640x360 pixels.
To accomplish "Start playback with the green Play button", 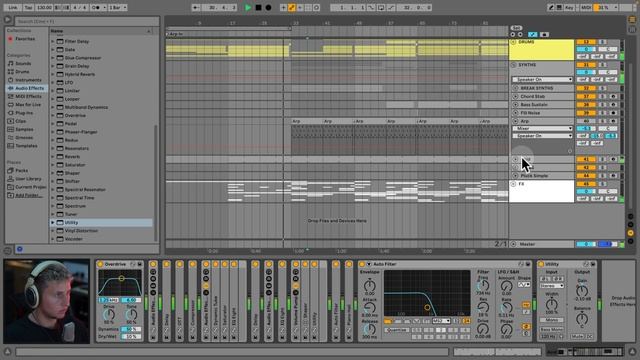I will coord(248,7).
